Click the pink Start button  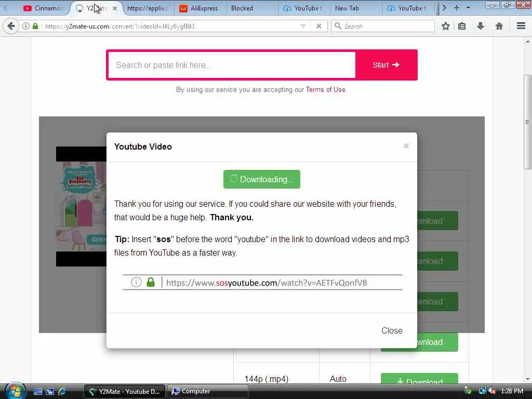(386, 65)
